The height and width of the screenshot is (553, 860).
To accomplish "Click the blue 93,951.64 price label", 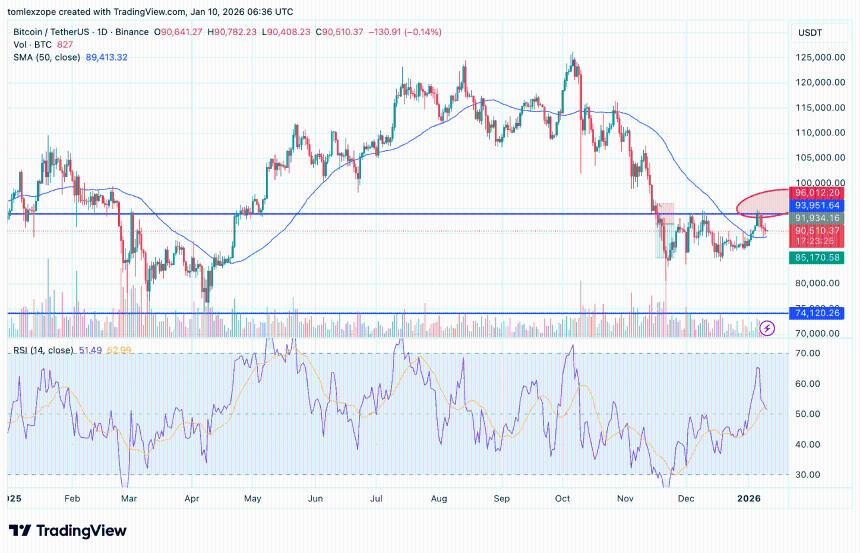I will point(819,205).
